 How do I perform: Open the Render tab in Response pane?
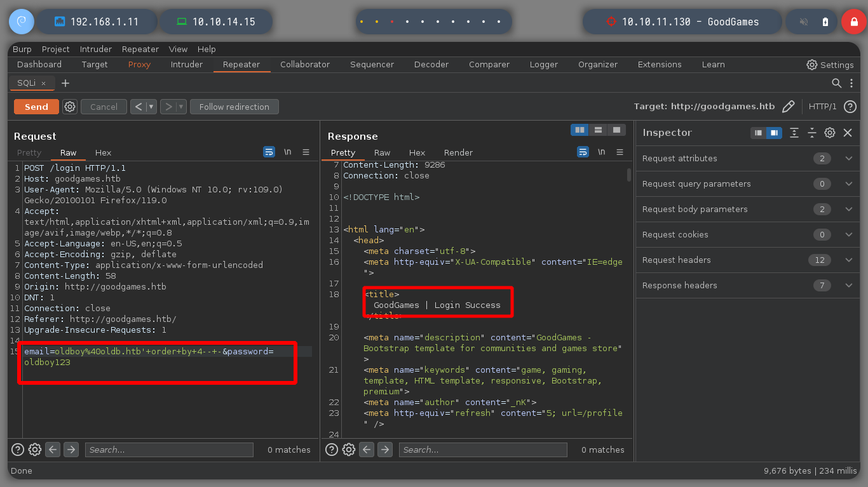coord(458,152)
